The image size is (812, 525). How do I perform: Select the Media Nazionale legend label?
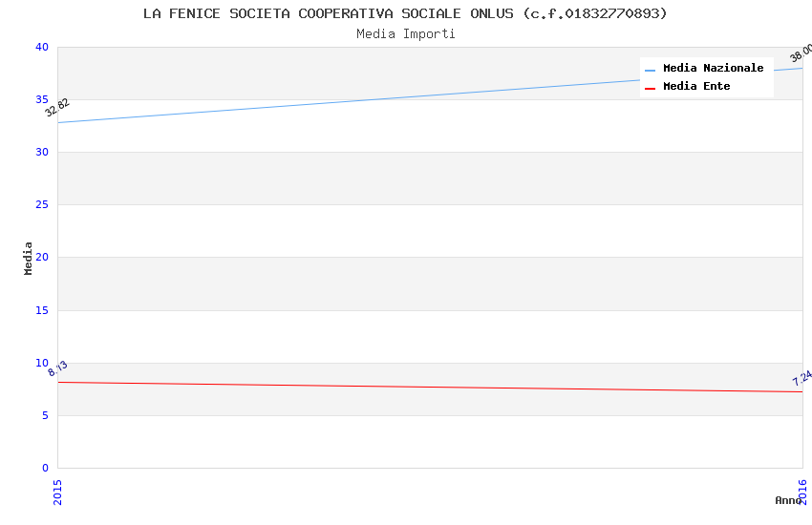pyautogui.click(x=713, y=68)
